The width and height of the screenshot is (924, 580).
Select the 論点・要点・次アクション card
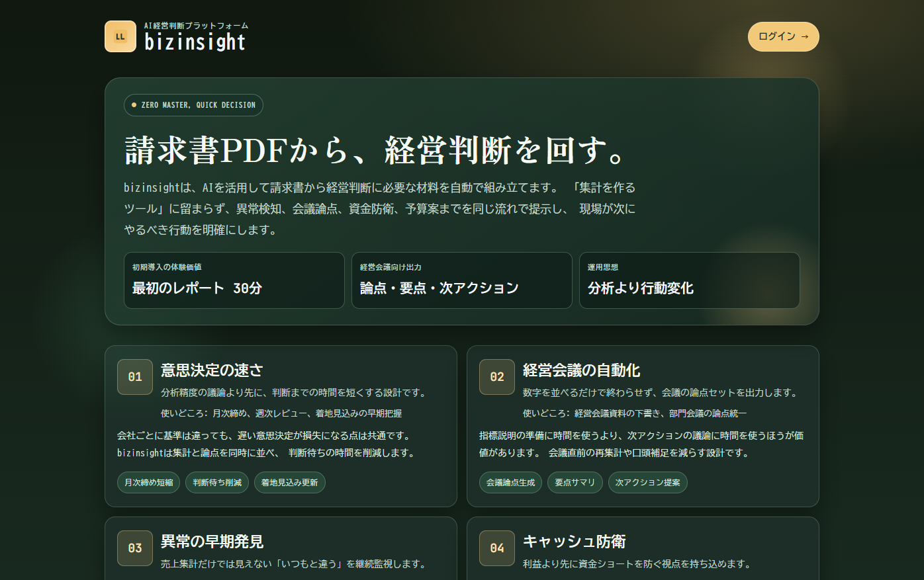coord(461,280)
